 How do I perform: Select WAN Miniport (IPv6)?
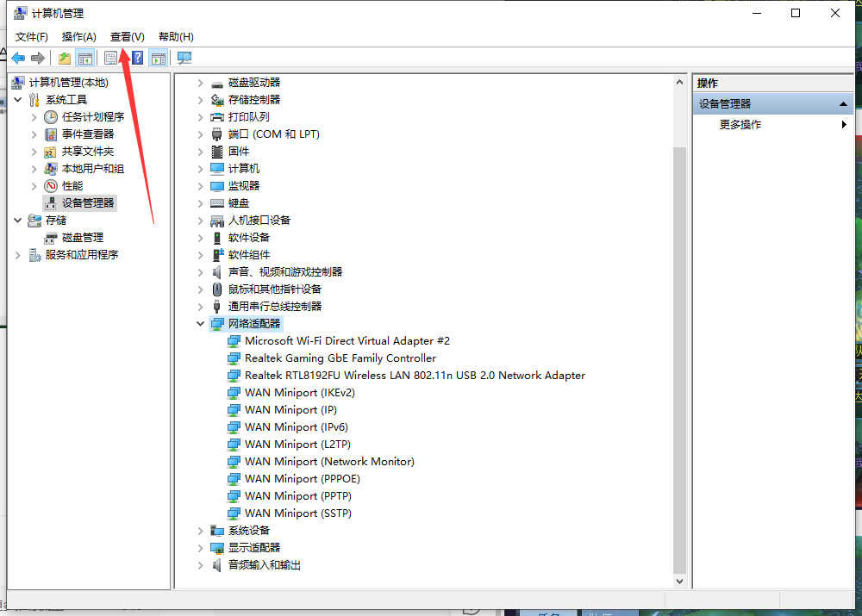(297, 427)
